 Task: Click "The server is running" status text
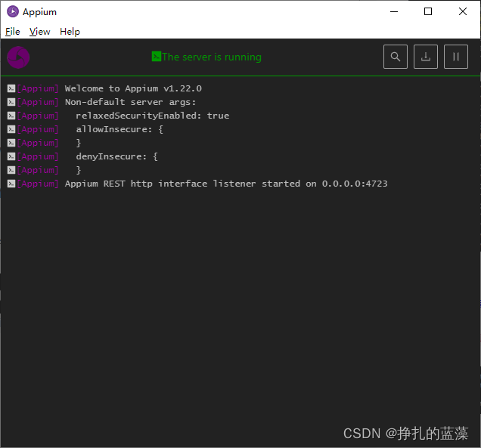212,57
